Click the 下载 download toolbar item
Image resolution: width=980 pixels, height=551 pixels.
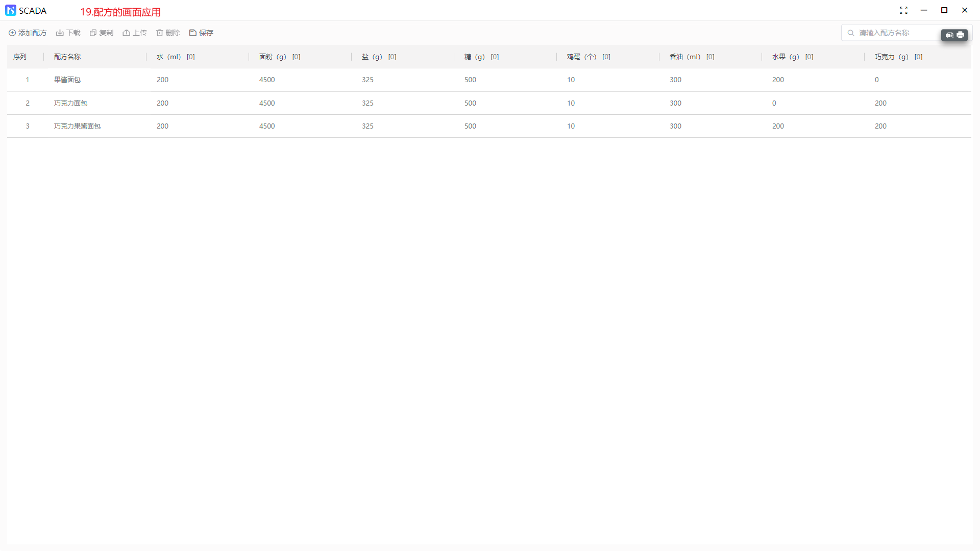click(x=68, y=33)
